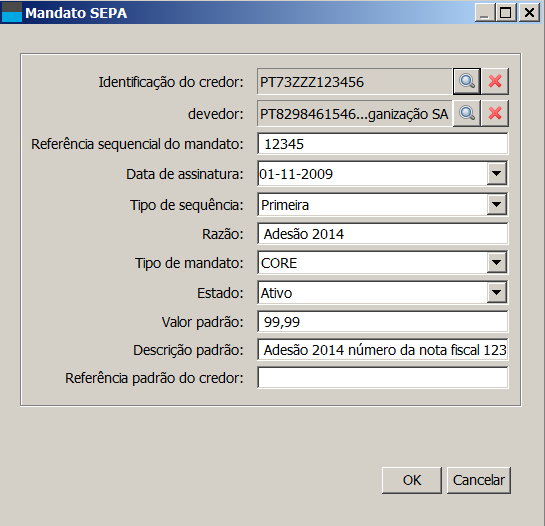Image resolution: width=545 pixels, height=526 pixels.
Task: Clear the devedor field with red X
Action: tap(495, 114)
